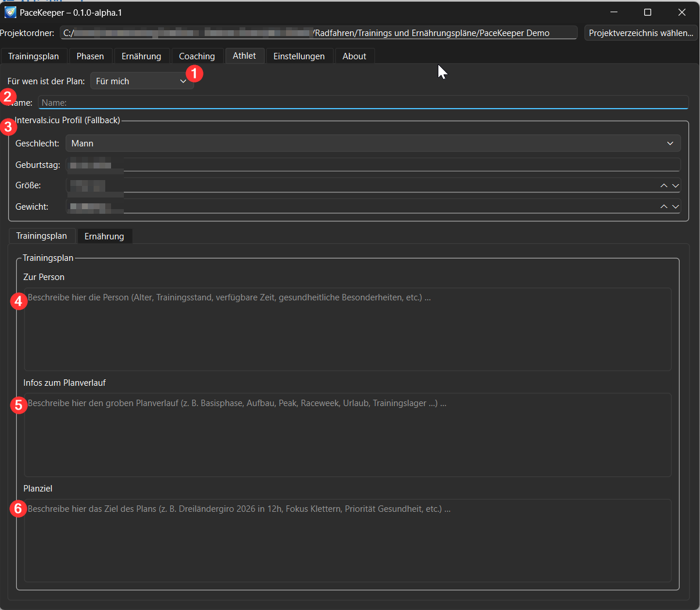Open the Phasen tab
The width and height of the screenshot is (700, 610).
pyautogui.click(x=90, y=56)
